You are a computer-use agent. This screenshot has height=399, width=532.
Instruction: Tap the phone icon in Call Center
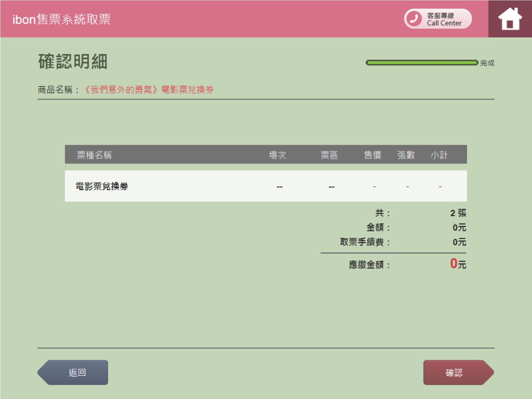(x=414, y=19)
